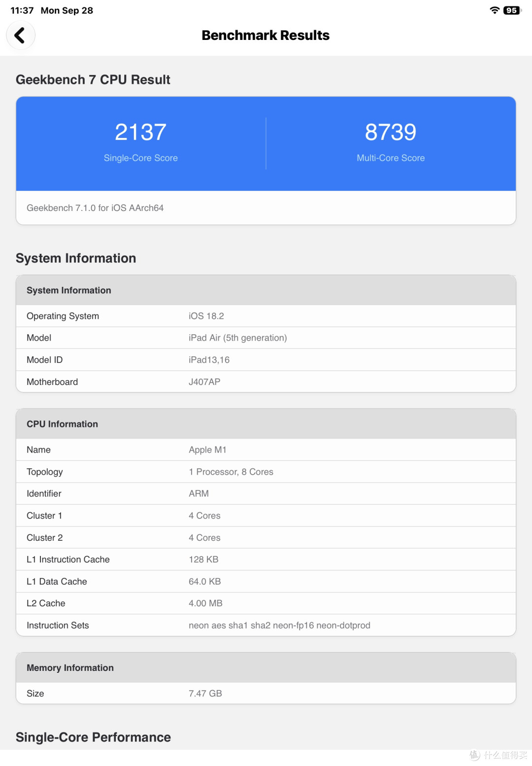This screenshot has width=532, height=766.
Task: Select the ARM identifier value
Action: pos(199,493)
